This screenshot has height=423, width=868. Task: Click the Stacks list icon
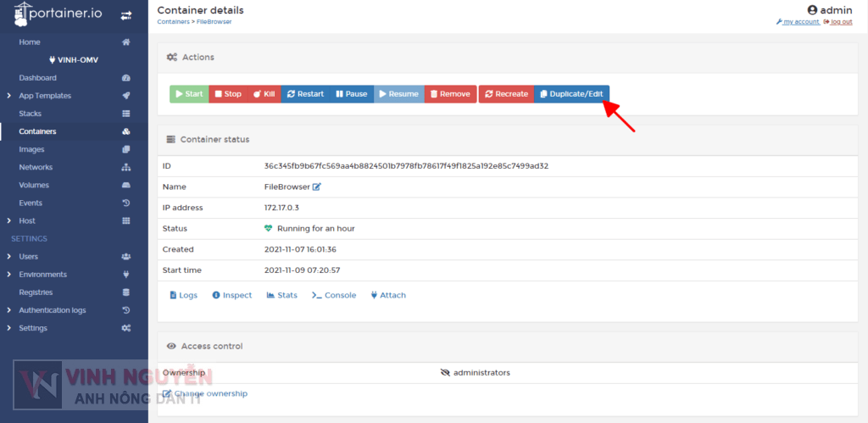point(126,114)
